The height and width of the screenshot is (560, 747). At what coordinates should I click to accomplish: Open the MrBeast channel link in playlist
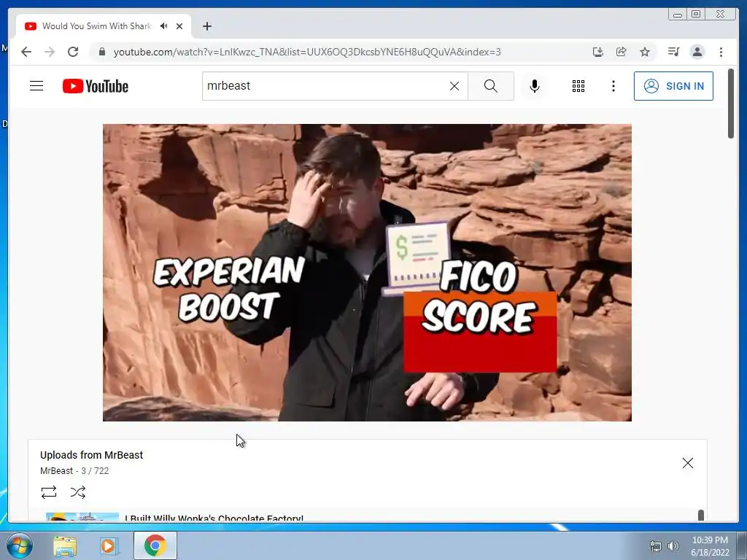pos(56,470)
